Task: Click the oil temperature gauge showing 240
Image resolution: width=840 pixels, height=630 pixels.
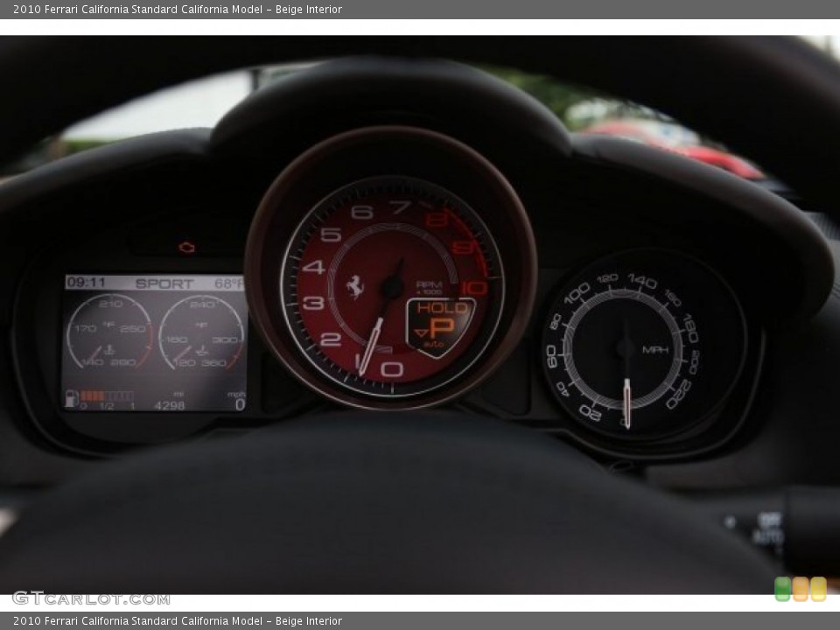Action: 202,332
